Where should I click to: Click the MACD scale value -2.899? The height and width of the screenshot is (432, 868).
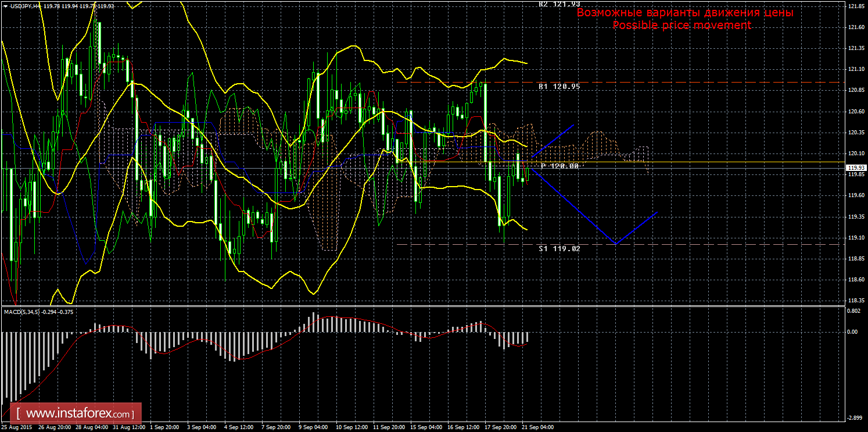coord(854,417)
